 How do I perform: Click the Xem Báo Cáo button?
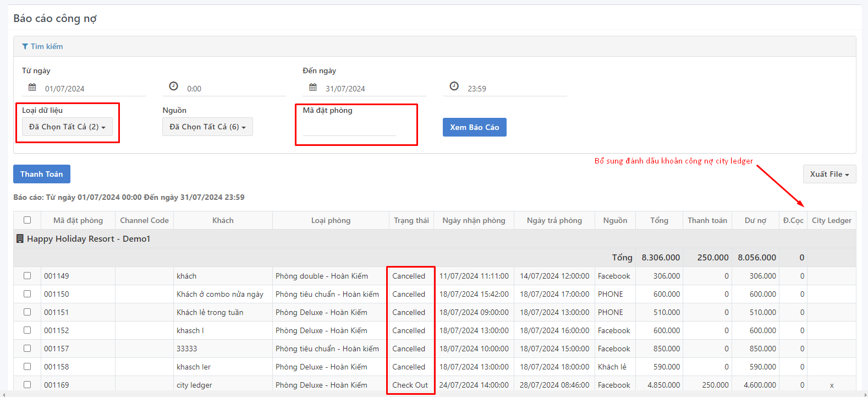click(x=475, y=127)
